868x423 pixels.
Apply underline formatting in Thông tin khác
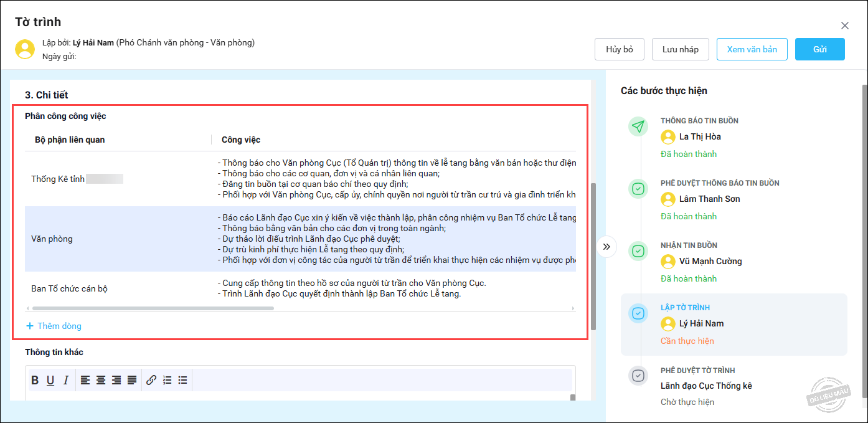point(50,380)
